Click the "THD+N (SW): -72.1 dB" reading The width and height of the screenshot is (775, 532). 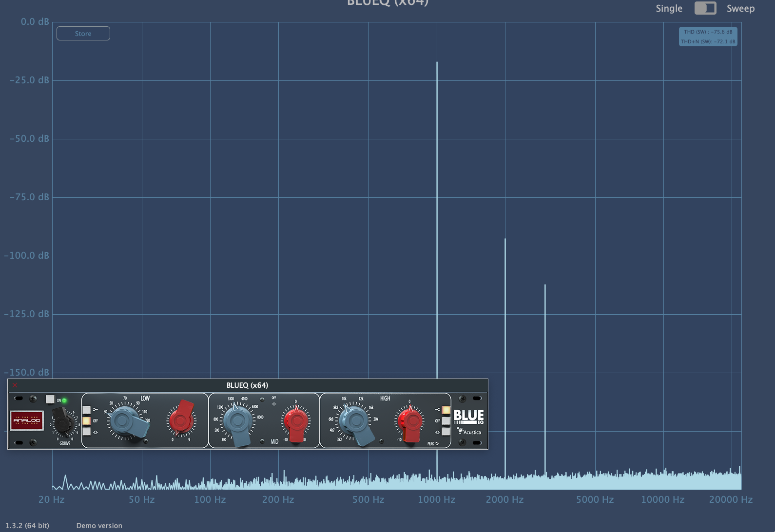708,41
